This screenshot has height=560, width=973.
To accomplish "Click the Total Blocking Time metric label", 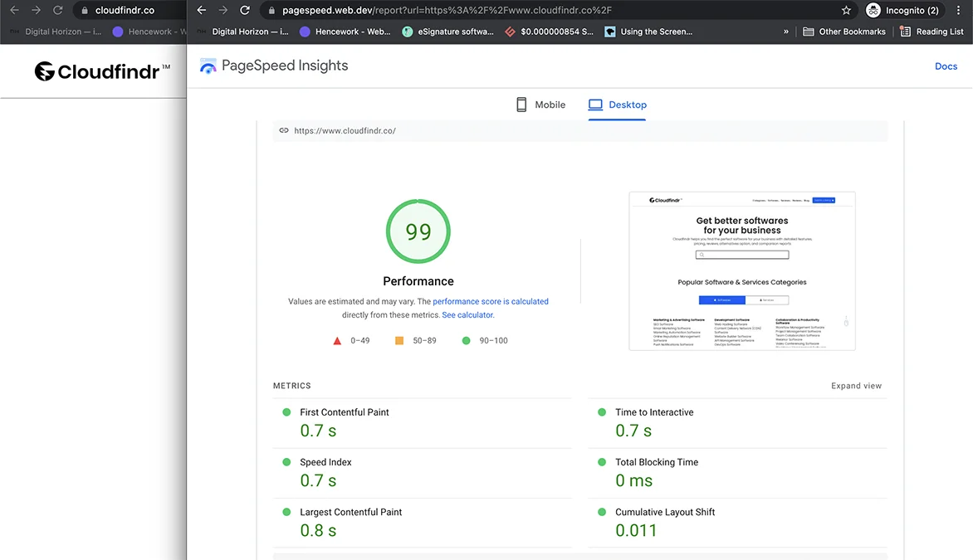I will [x=657, y=462].
